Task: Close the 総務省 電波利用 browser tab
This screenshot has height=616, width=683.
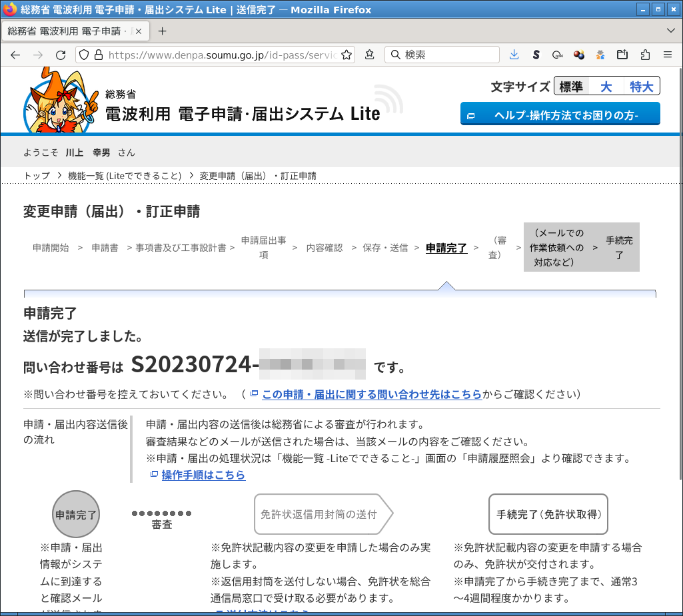Action: click(137, 31)
